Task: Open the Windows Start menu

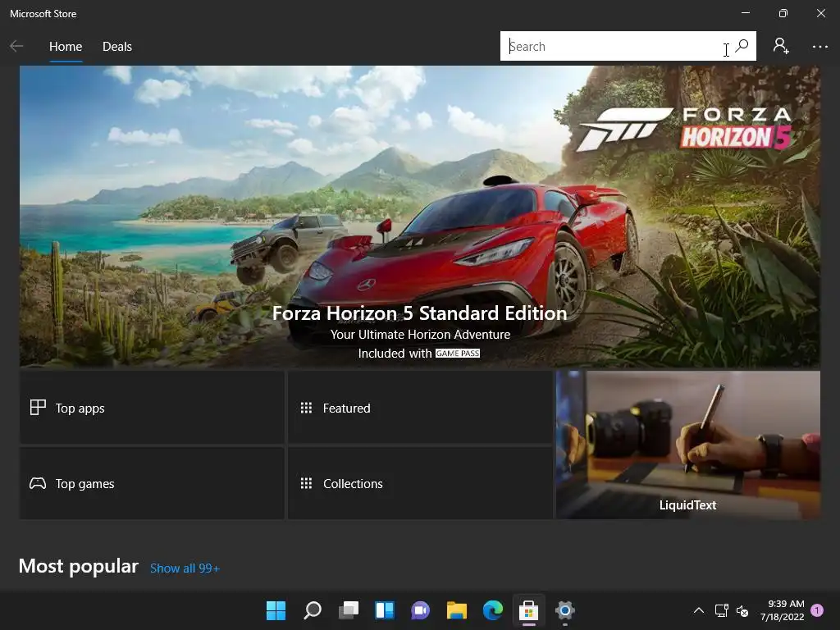Action: 276,610
